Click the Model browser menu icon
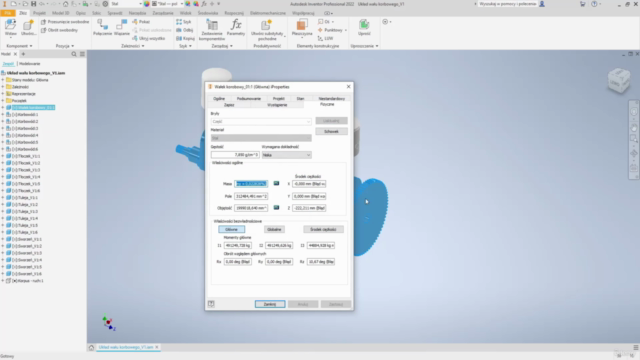This screenshot has height=360, width=640. pyautogui.click(x=82, y=54)
